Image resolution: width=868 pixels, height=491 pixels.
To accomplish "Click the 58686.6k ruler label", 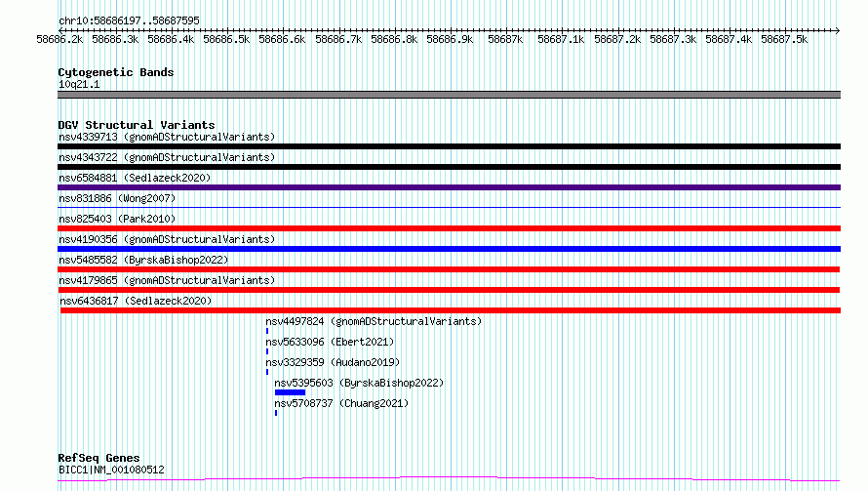I will (x=282, y=40).
